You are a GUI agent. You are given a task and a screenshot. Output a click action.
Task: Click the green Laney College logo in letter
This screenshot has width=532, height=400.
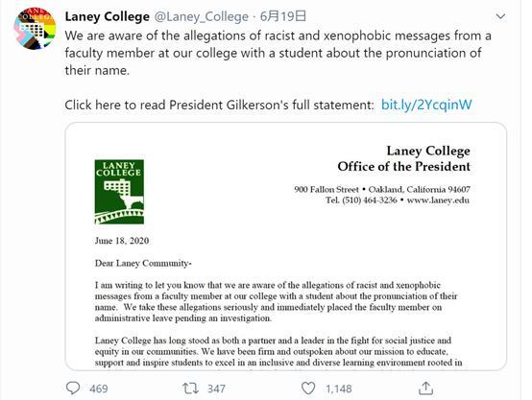tap(119, 192)
